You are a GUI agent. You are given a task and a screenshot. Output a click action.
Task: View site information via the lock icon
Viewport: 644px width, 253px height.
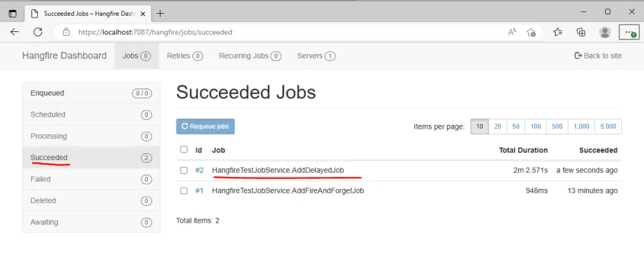[66, 32]
